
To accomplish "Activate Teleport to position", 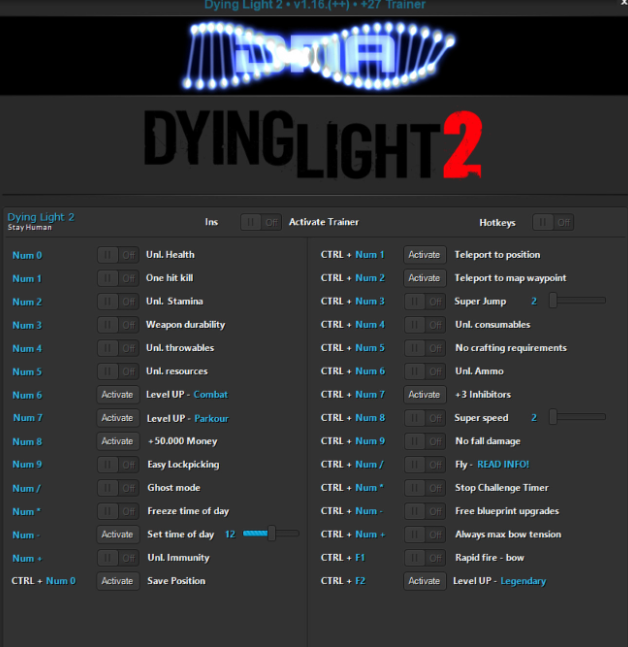I will point(425,255).
